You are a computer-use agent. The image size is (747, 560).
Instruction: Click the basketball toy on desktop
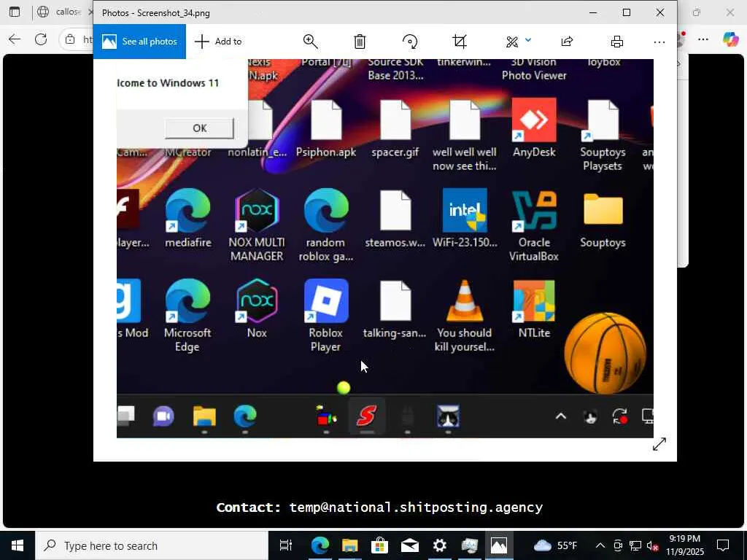pos(605,353)
